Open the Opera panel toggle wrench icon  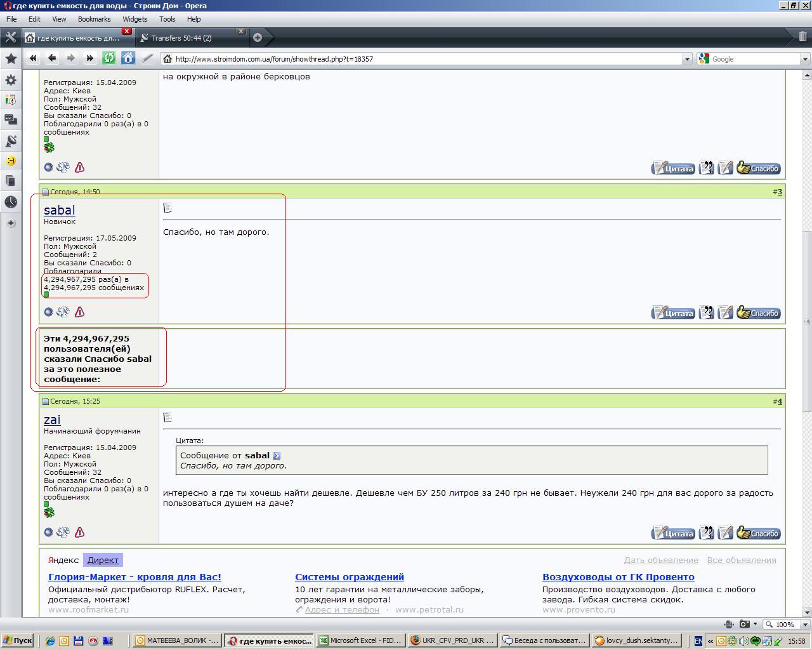11,37
